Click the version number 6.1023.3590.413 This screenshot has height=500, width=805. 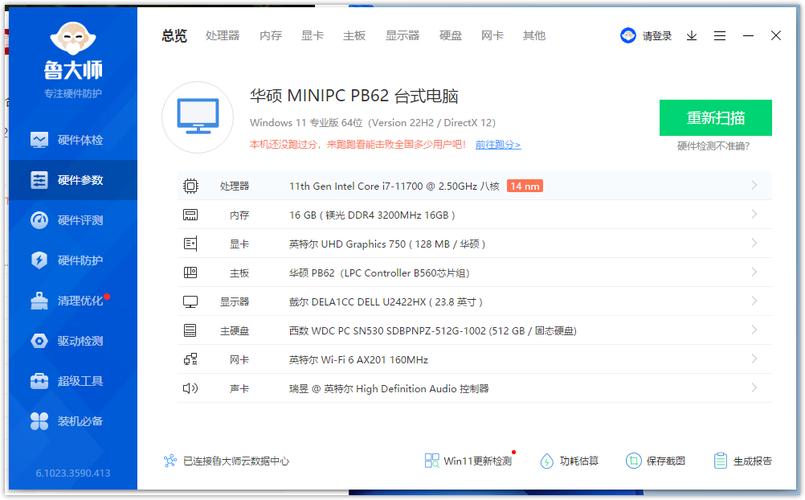(73, 473)
